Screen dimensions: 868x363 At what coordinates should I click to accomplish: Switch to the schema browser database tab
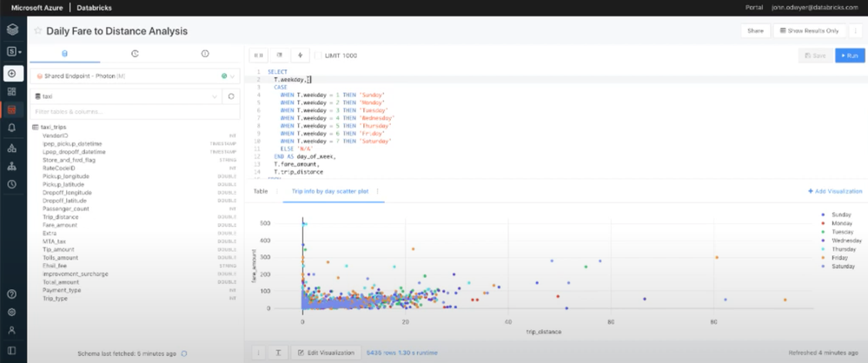tap(65, 54)
